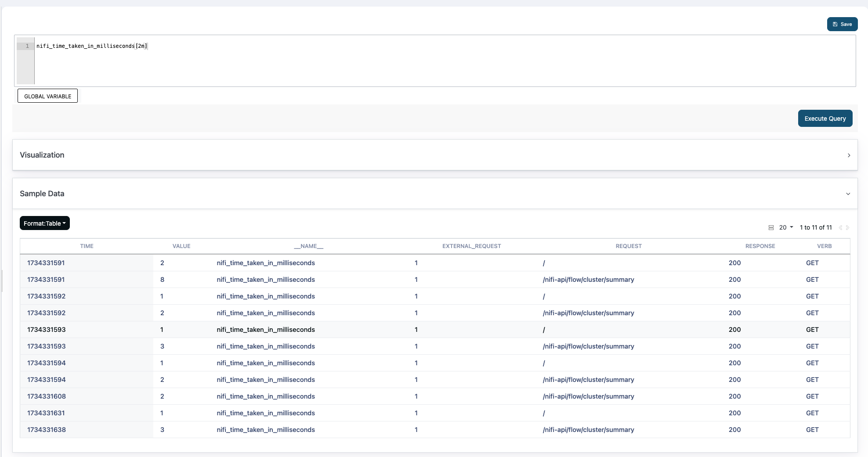Open the Format:Table dropdown
Screen dimensions: 868x457
[x=44, y=223]
